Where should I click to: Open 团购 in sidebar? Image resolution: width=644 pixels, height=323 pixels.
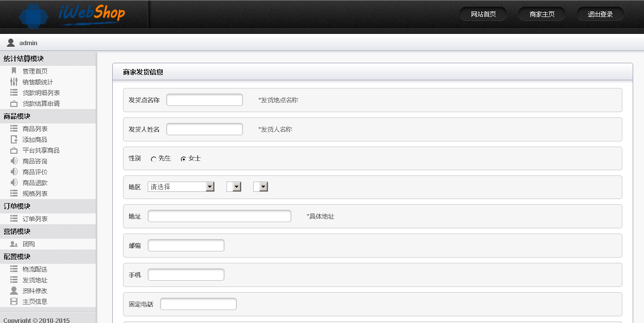(x=29, y=244)
